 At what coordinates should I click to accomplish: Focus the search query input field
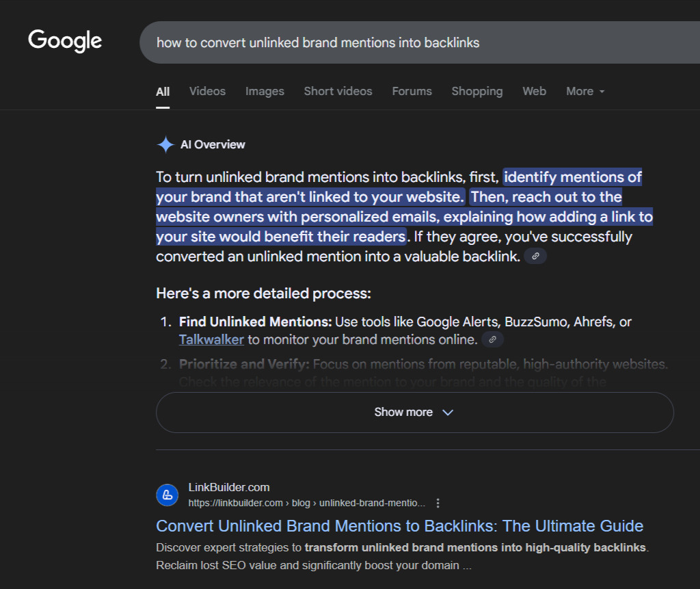[420, 42]
